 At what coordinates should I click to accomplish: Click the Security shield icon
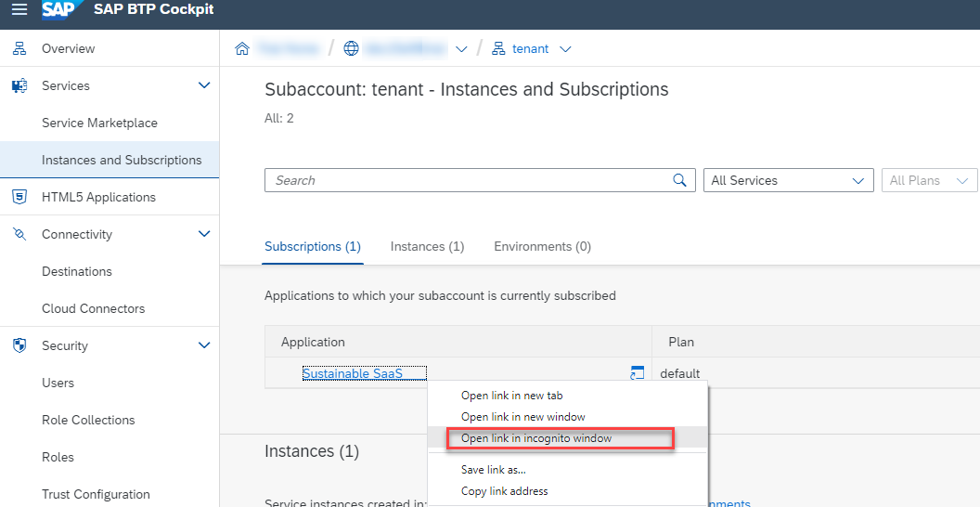pos(19,345)
